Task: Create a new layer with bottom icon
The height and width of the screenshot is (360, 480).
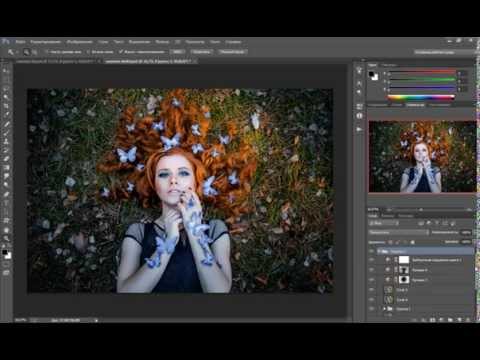Action: [x=459, y=320]
